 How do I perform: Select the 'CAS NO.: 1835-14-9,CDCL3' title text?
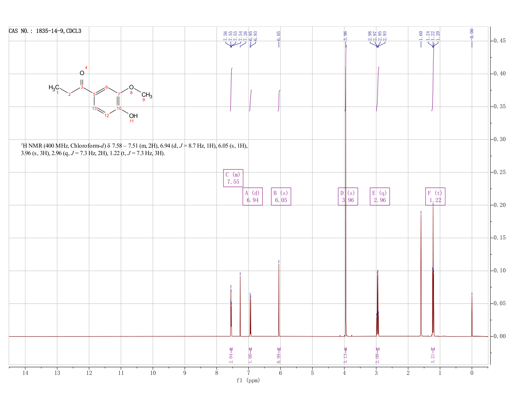[45, 31]
